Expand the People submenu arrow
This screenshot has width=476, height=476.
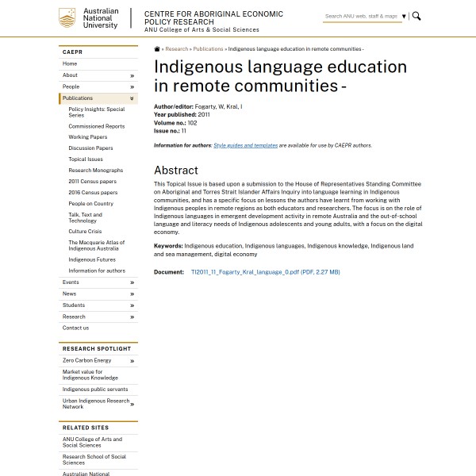132,86
